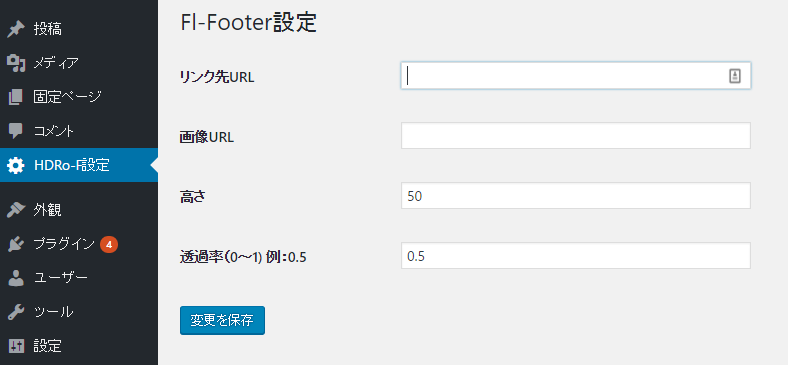Open プラグイン via its update badge 4

point(109,244)
